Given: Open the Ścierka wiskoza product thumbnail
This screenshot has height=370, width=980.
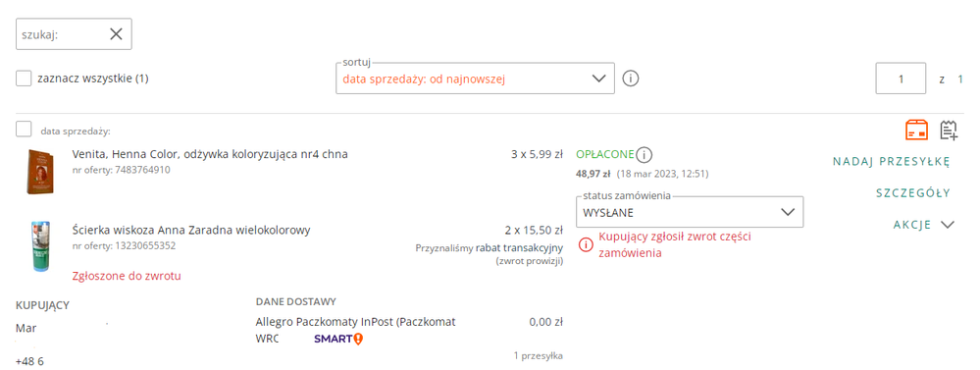Looking at the screenshot, I should (40, 246).
